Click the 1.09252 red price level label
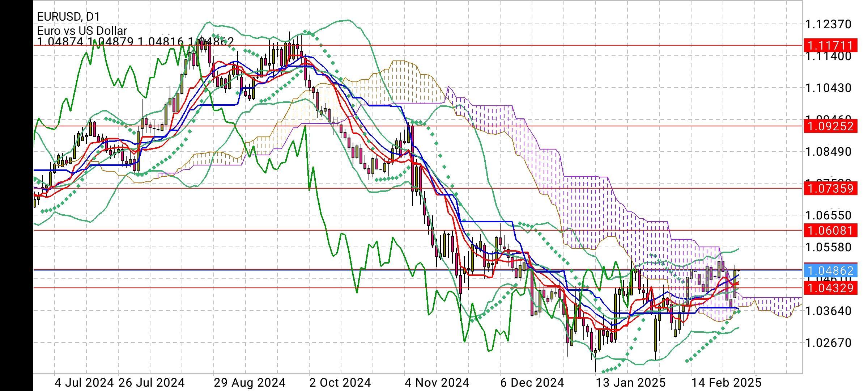This screenshot has height=391, width=868. (830, 126)
